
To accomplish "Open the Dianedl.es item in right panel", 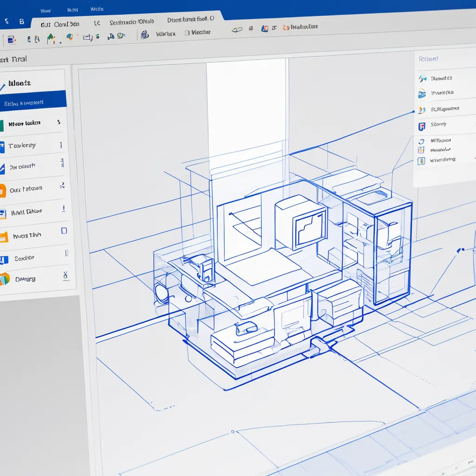I will click(441, 78).
